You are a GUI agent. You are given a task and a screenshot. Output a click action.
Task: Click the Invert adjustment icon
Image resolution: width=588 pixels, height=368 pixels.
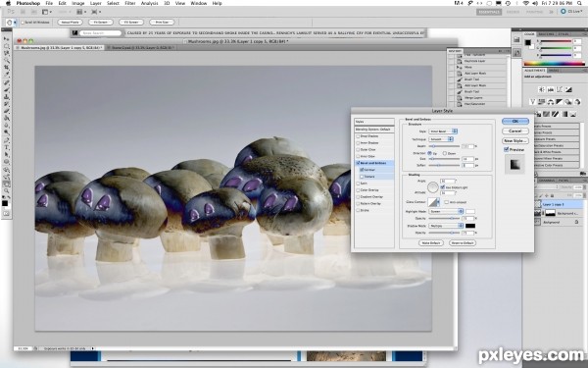[537, 114]
